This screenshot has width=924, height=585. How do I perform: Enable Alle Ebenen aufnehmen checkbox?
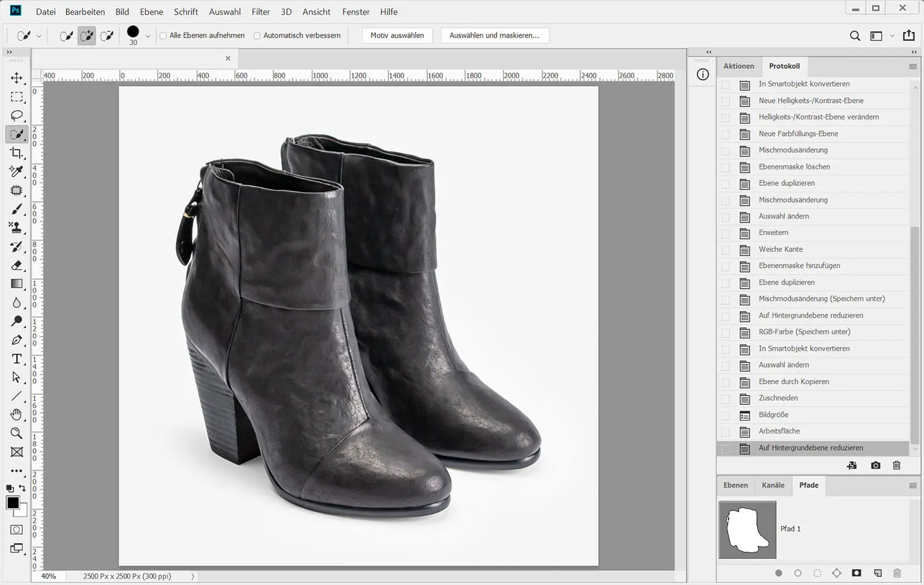point(163,36)
